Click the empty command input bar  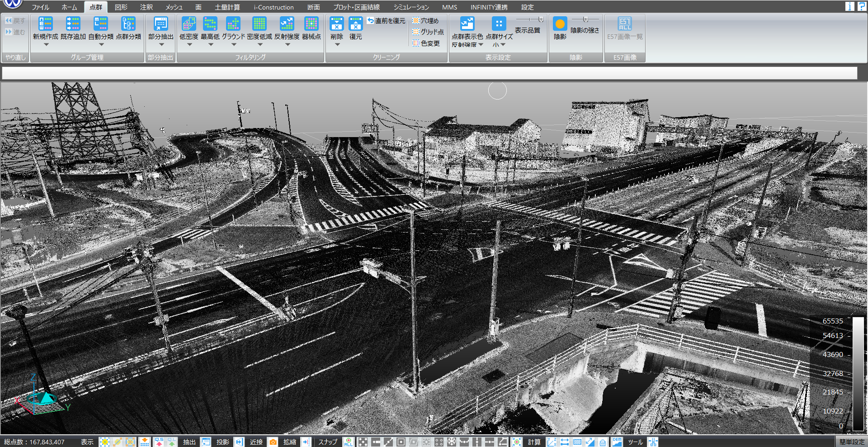[429, 73]
